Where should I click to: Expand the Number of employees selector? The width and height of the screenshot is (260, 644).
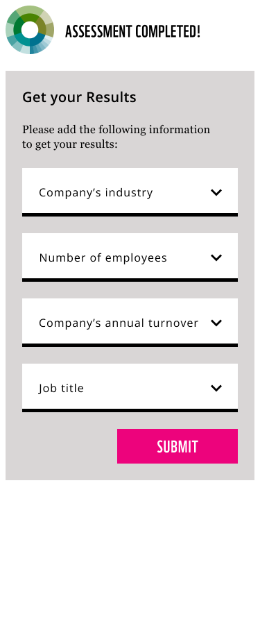click(x=130, y=257)
